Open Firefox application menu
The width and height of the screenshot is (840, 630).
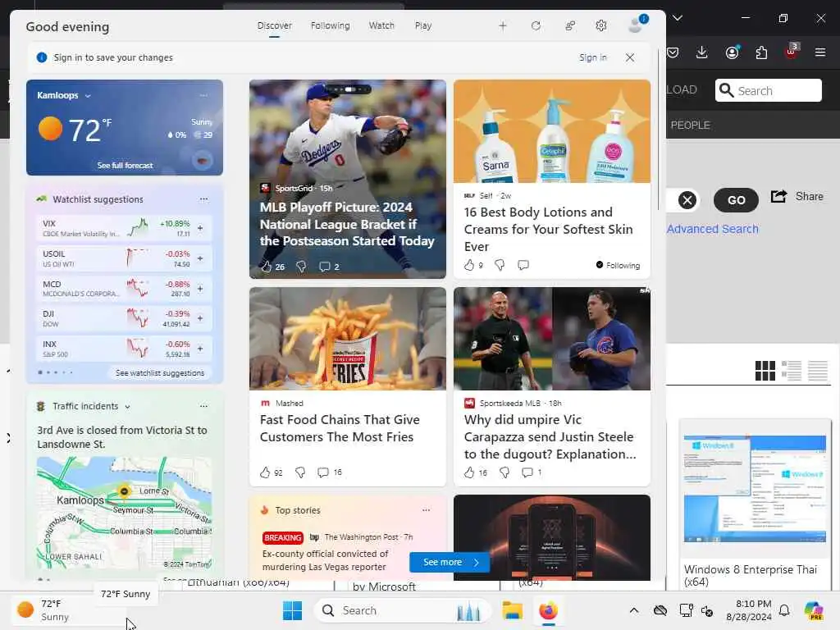tap(820, 52)
